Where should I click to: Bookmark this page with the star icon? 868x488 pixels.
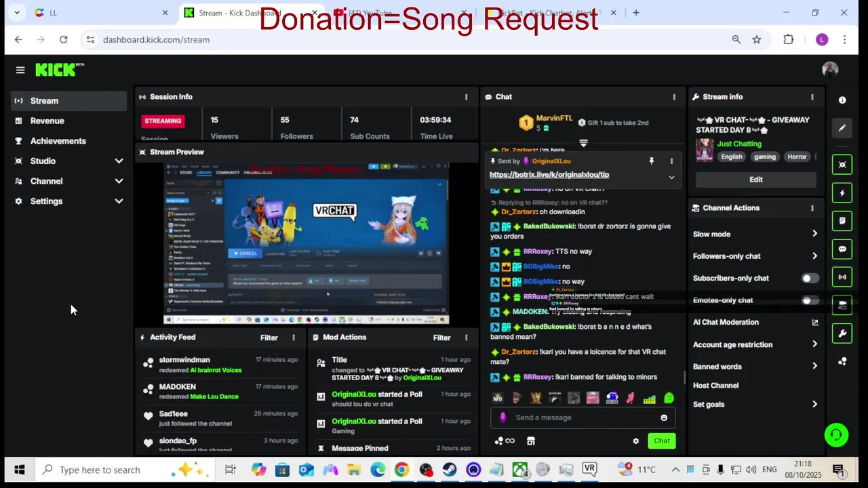(x=757, y=39)
